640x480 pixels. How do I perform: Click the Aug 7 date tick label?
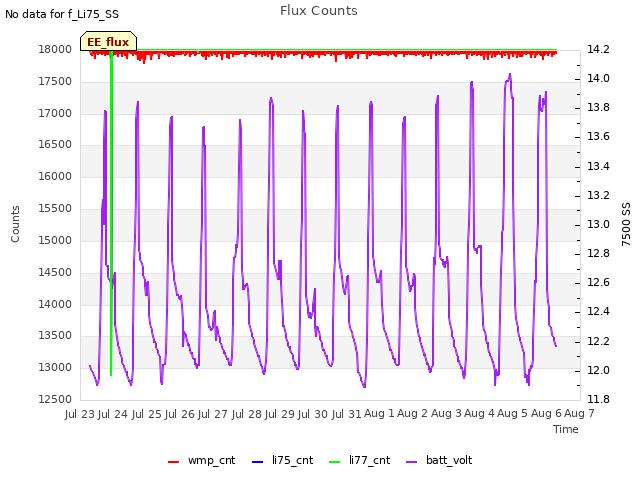(x=579, y=414)
